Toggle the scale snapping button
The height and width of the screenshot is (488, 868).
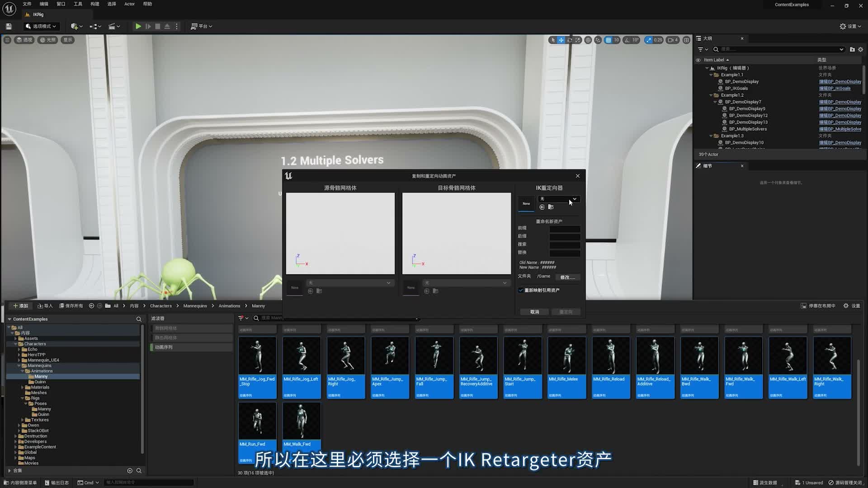pos(649,40)
